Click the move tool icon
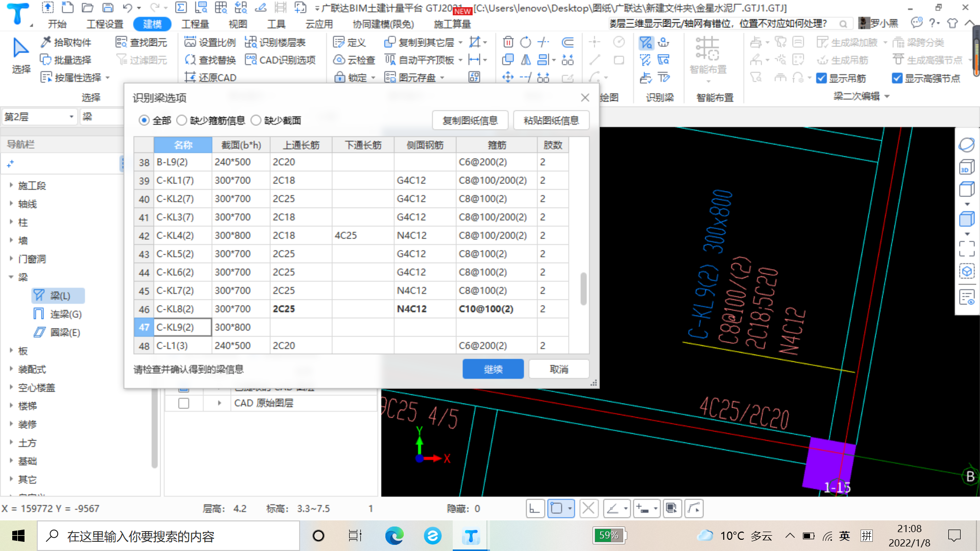 (x=508, y=77)
